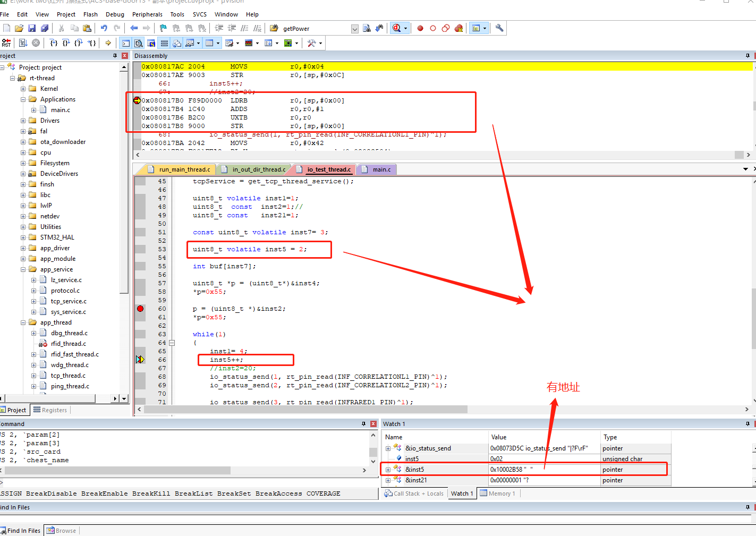Step over the current line
Image resolution: width=756 pixels, height=536 pixels.
point(66,43)
